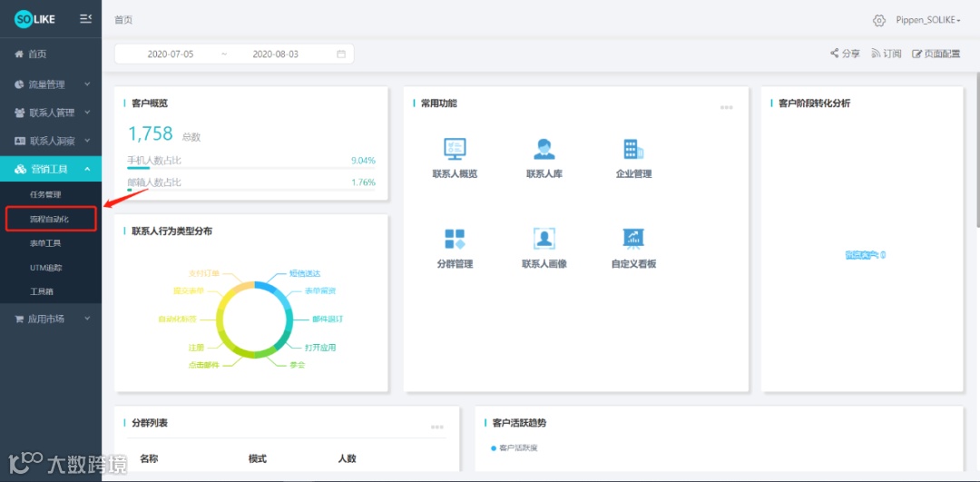Click the 联系人管理 people icon
Image resolution: width=980 pixels, height=482 pixels.
coord(20,113)
